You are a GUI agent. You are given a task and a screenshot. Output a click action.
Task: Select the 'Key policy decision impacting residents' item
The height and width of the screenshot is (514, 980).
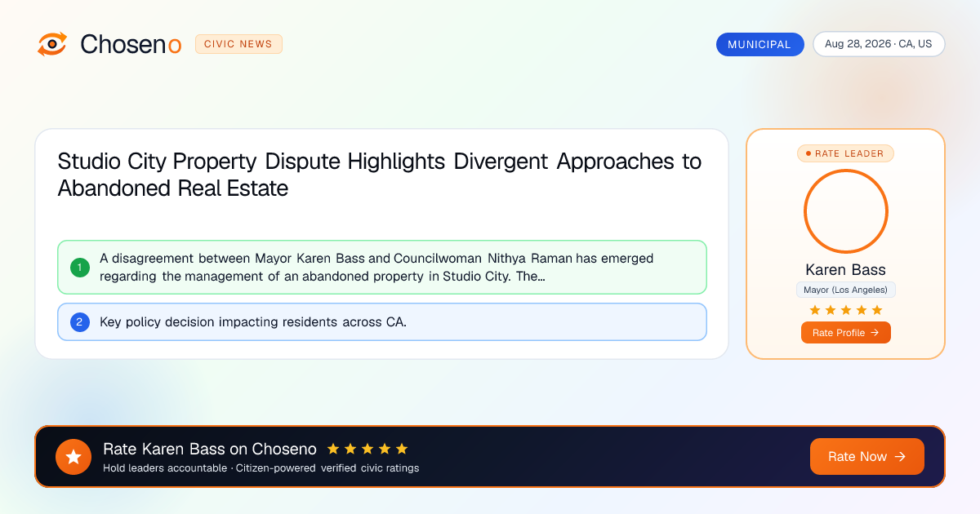[x=382, y=321]
